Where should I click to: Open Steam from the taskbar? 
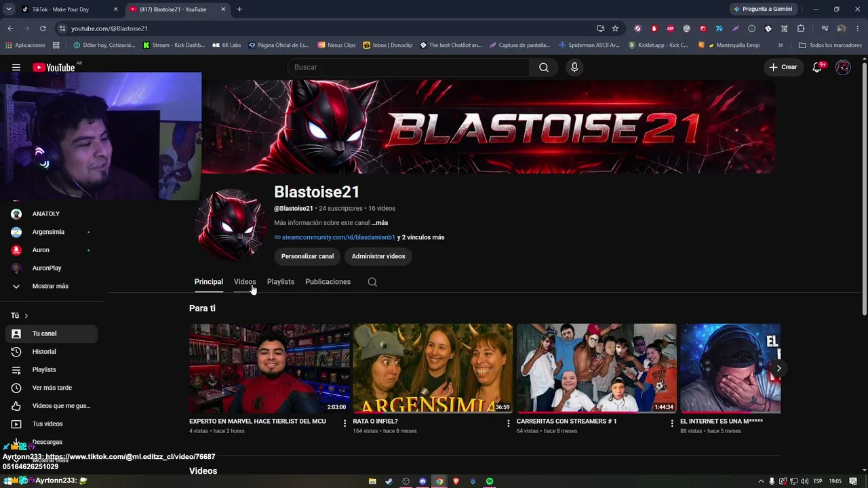coord(389,481)
